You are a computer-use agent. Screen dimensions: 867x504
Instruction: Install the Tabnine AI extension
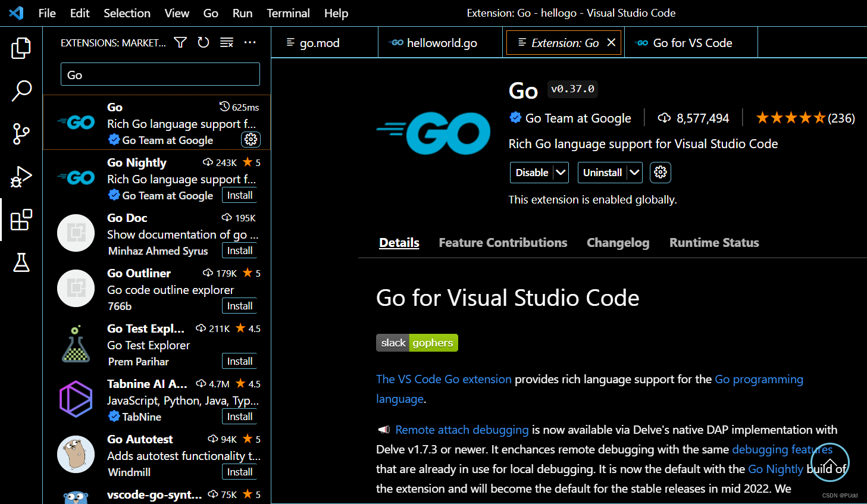tap(240, 417)
